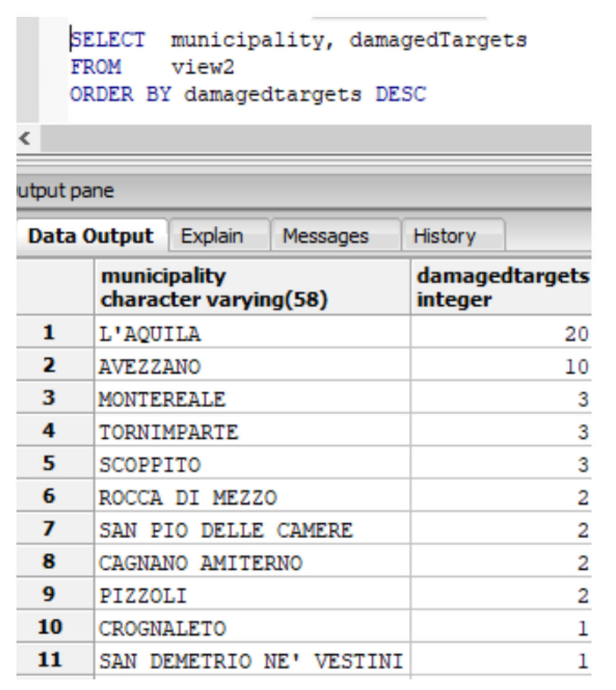Screen dimensions: 616x690
Task: Click the municipality column header
Action: point(252,288)
